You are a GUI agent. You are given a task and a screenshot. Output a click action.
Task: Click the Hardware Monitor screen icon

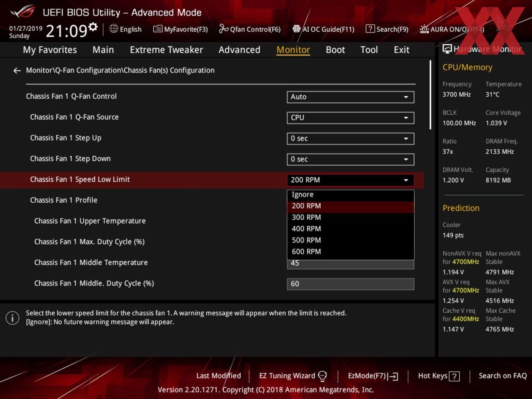447,49
